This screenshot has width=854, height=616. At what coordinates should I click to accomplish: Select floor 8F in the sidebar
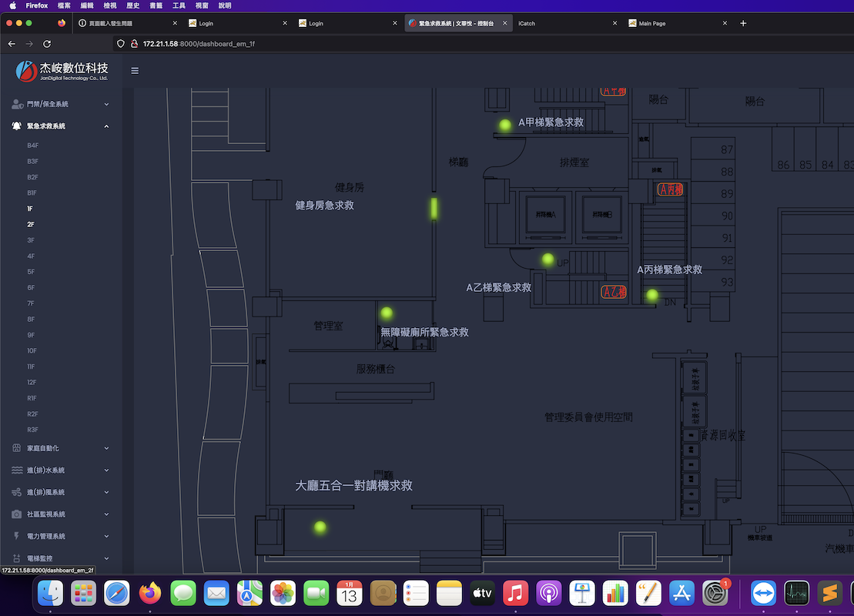coord(31,320)
